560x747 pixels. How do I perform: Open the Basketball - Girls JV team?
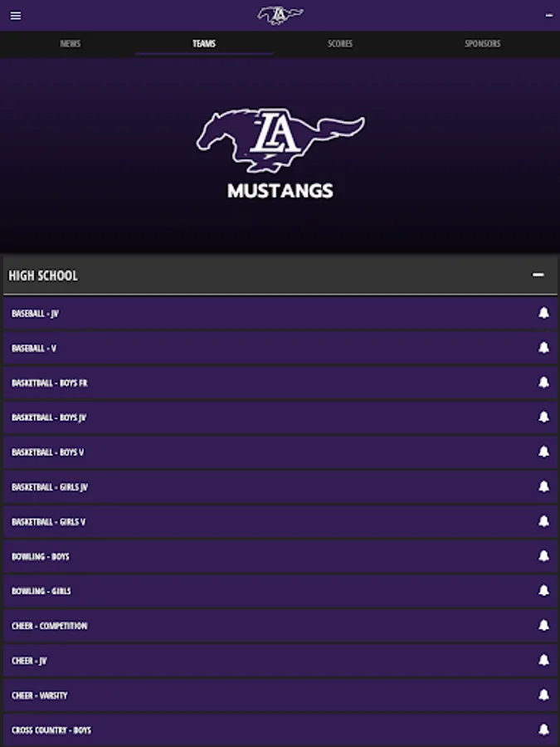pos(50,487)
